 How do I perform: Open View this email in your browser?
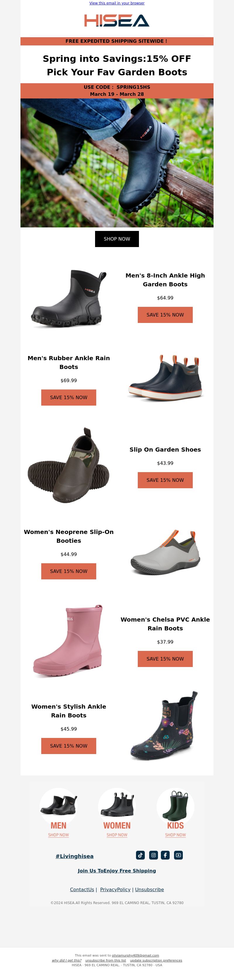117,3
